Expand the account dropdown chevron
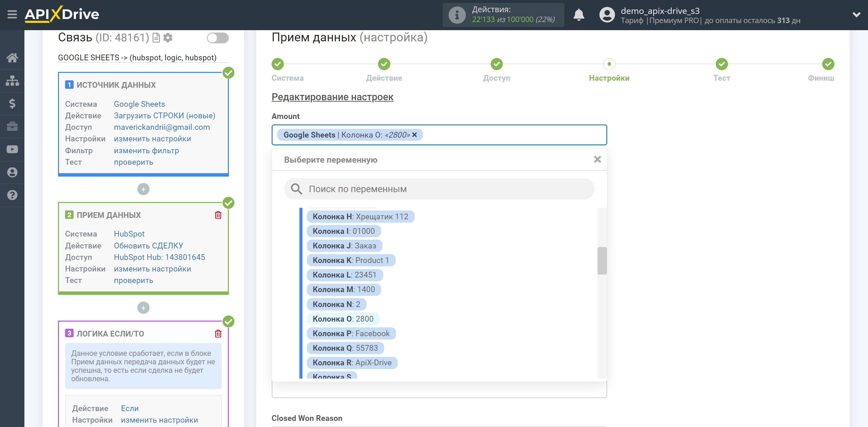The width and height of the screenshot is (868, 427). [x=856, y=15]
